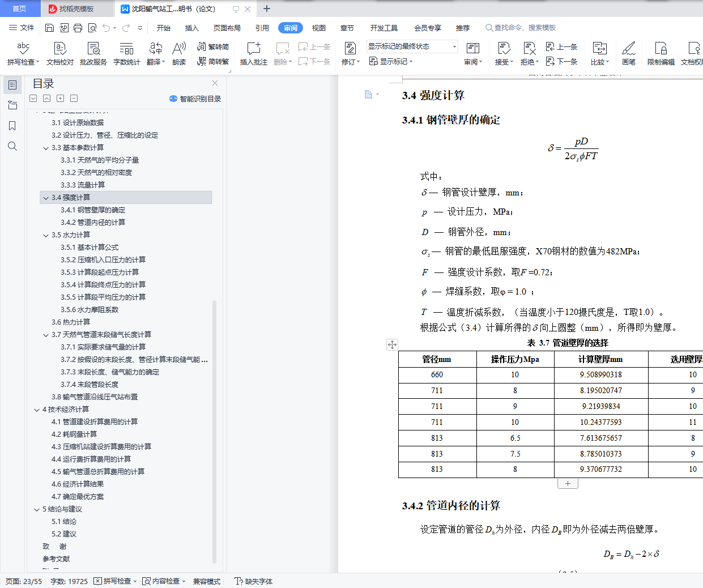Screen dimensions: 703x588
Task: Open the outline pane icon in left sidebar
Action: pos(12,85)
